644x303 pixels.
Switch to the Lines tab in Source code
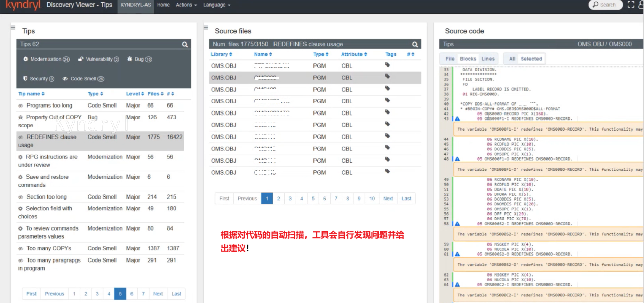pos(488,59)
